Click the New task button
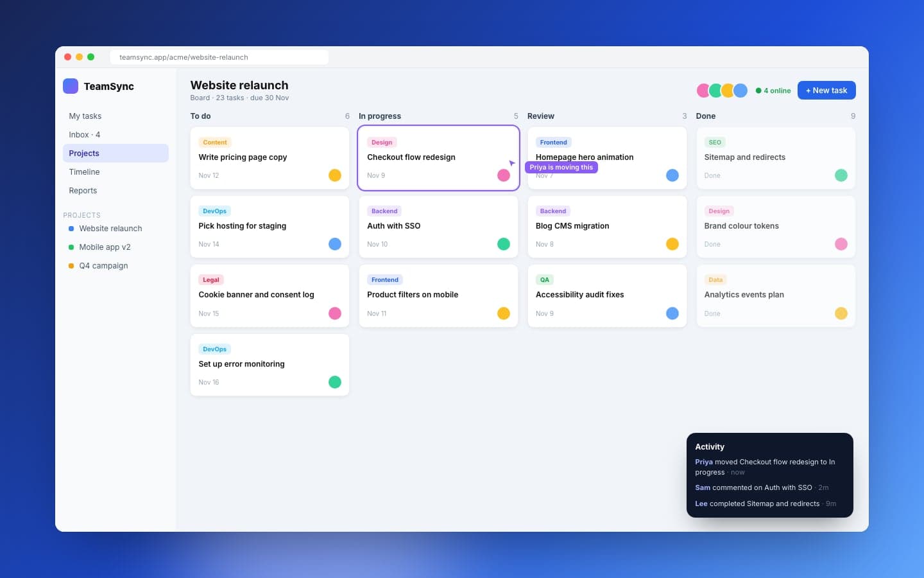Image resolution: width=924 pixels, height=578 pixels. click(826, 91)
